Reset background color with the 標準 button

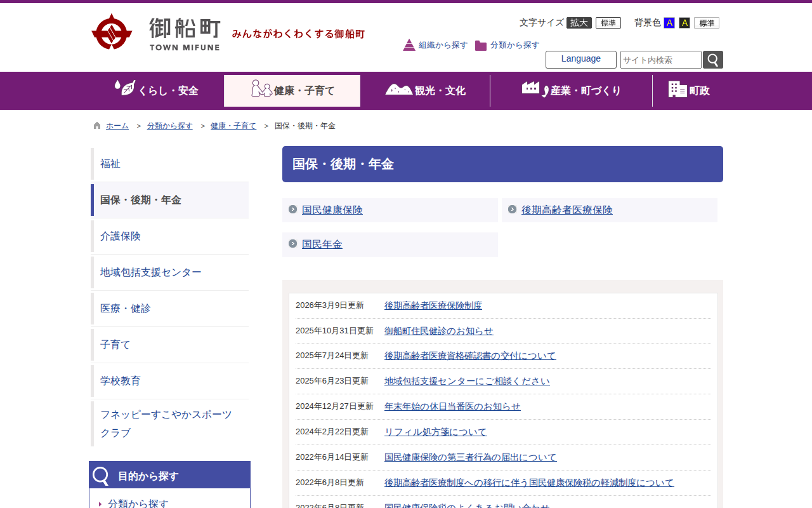[706, 23]
